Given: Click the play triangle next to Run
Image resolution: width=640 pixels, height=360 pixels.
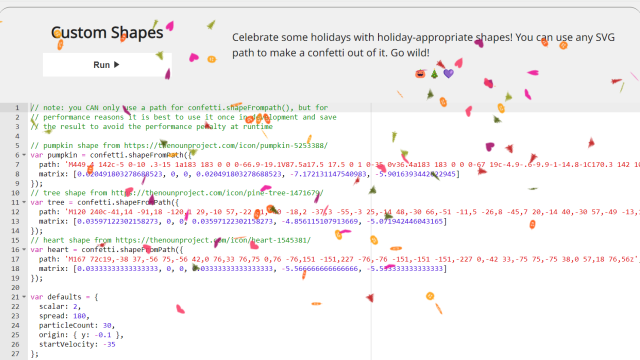Looking at the screenshot, I should tap(117, 64).
